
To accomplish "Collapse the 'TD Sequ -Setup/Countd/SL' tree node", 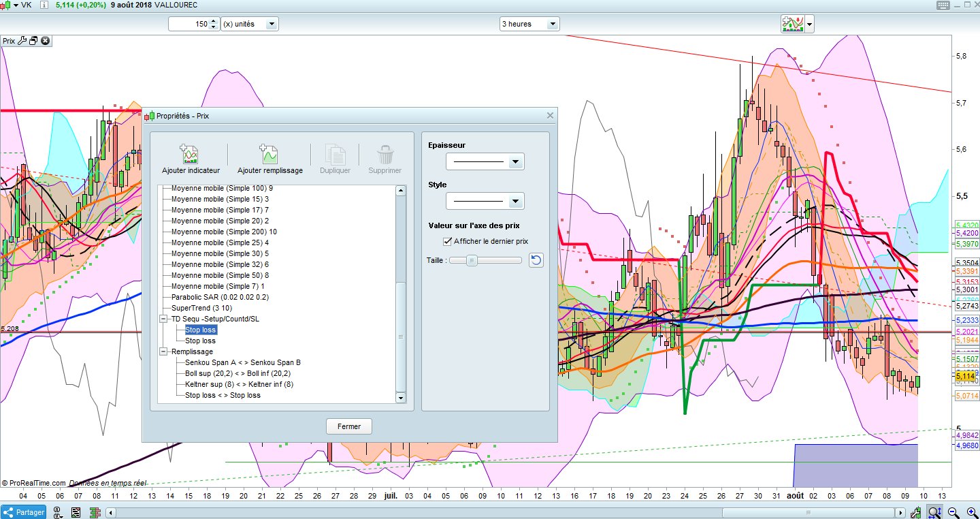I will 163,319.
